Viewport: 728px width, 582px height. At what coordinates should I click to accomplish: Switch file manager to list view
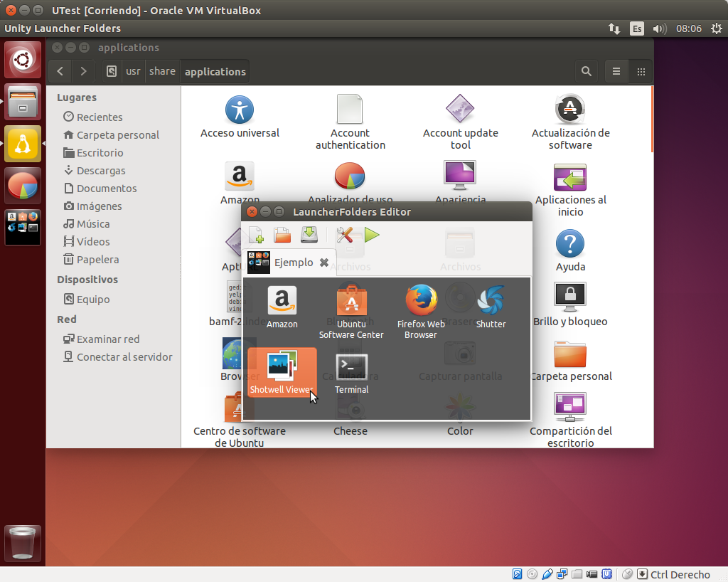pyautogui.click(x=616, y=72)
